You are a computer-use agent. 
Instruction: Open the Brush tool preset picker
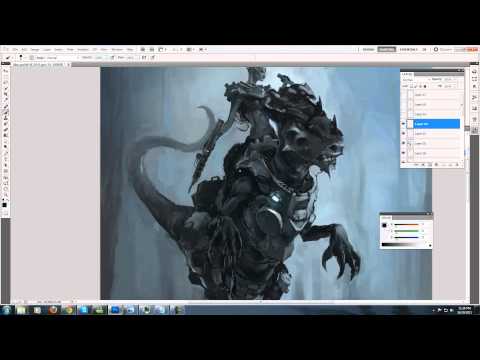point(9,58)
